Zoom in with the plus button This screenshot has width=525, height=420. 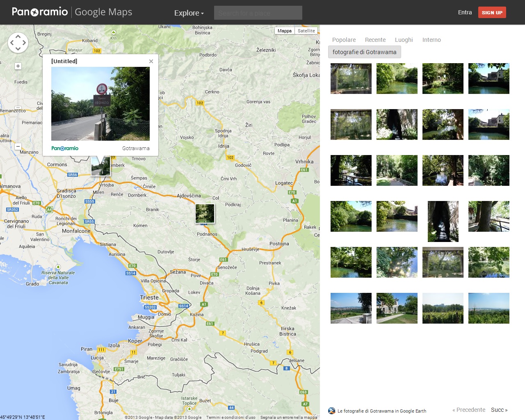tap(18, 66)
